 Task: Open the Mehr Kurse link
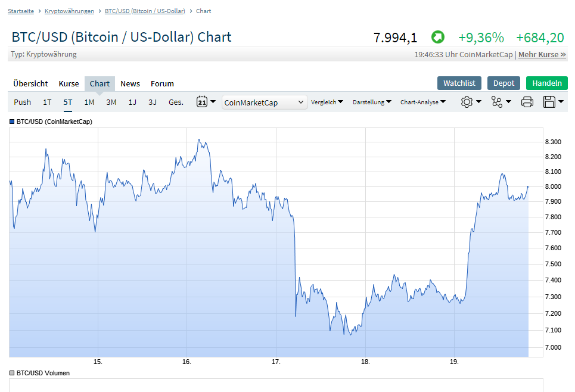click(543, 54)
